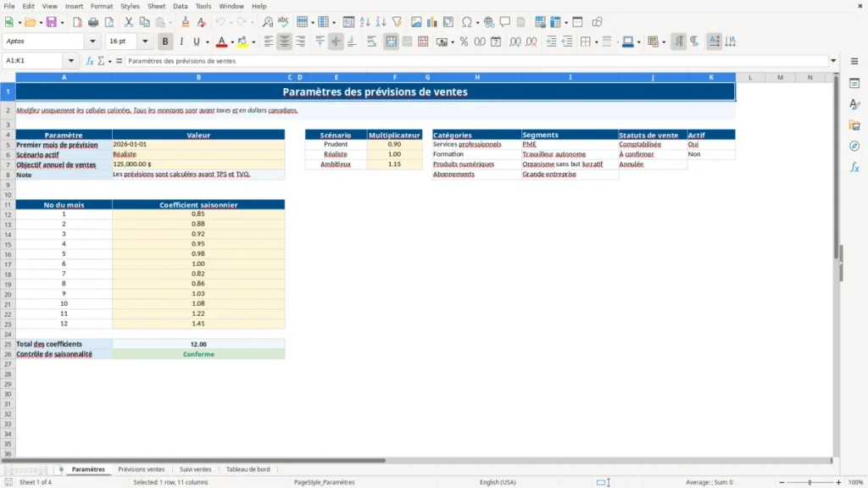Toggle Merge and Center Cells
Viewport: 868px width, 488px height.
tap(391, 42)
